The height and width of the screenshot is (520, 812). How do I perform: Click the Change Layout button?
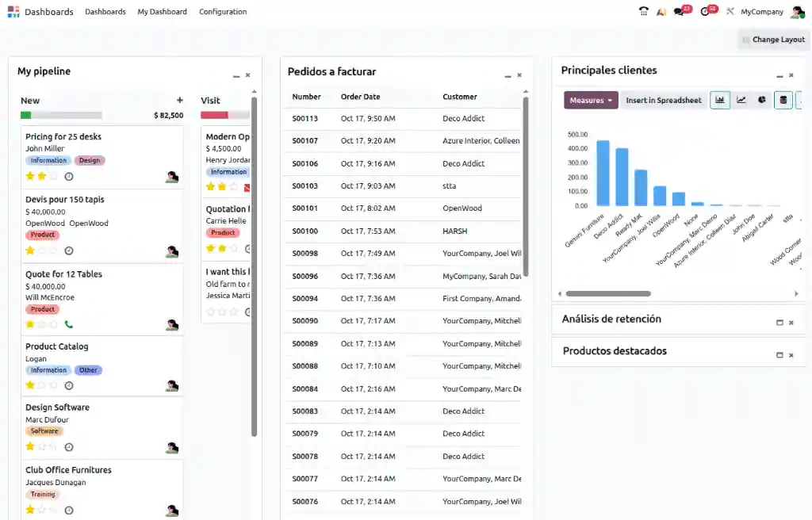pyautogui.click(x=773, y=39)
